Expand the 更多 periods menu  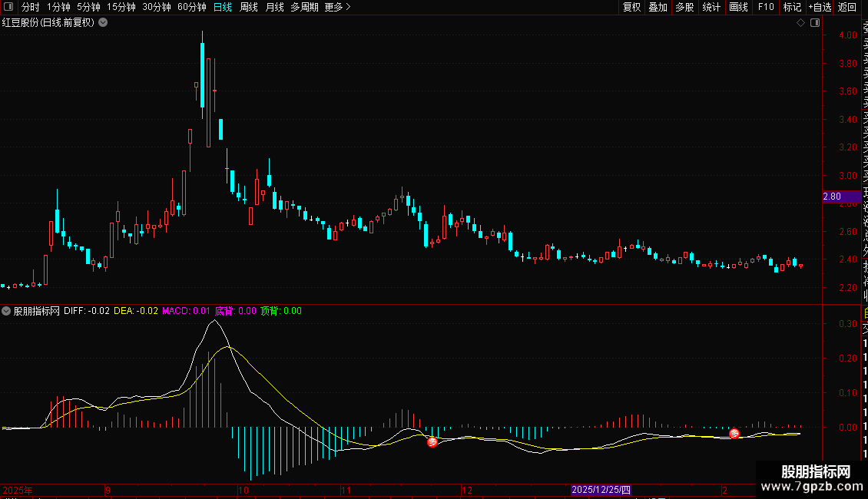(x=338, y=7)
